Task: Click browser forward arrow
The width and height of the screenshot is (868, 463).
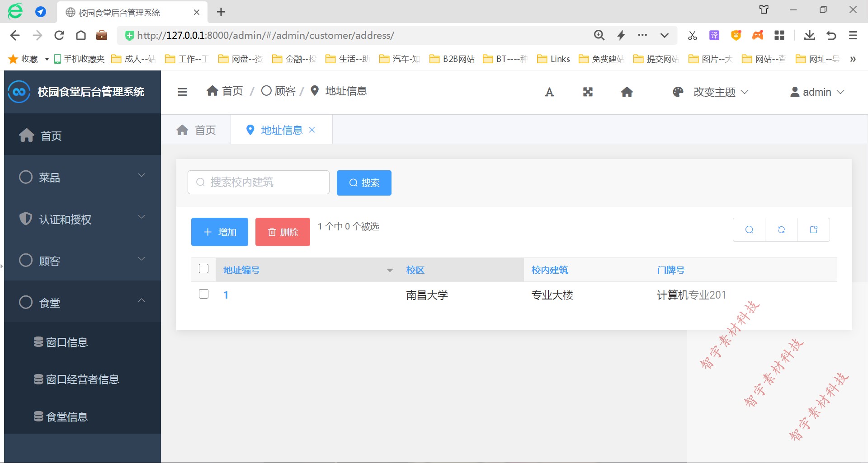Action: tap(37, 35)
